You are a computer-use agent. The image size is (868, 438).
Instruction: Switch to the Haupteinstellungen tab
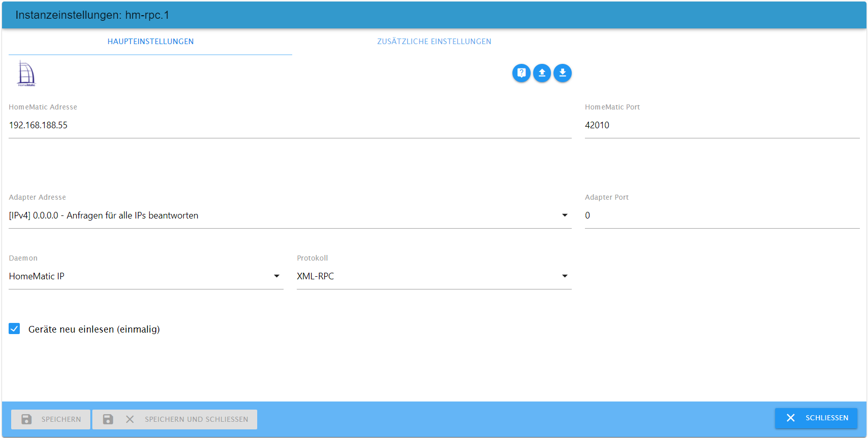pyautogui.click(x=151, y=42)
